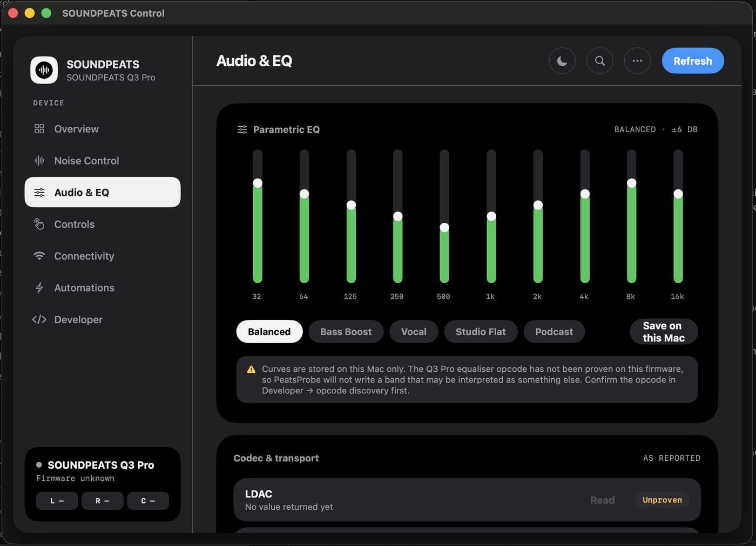Click the case battery chip C –
The width and height of the screenshot is (756, 546).
tap(148, 501)
